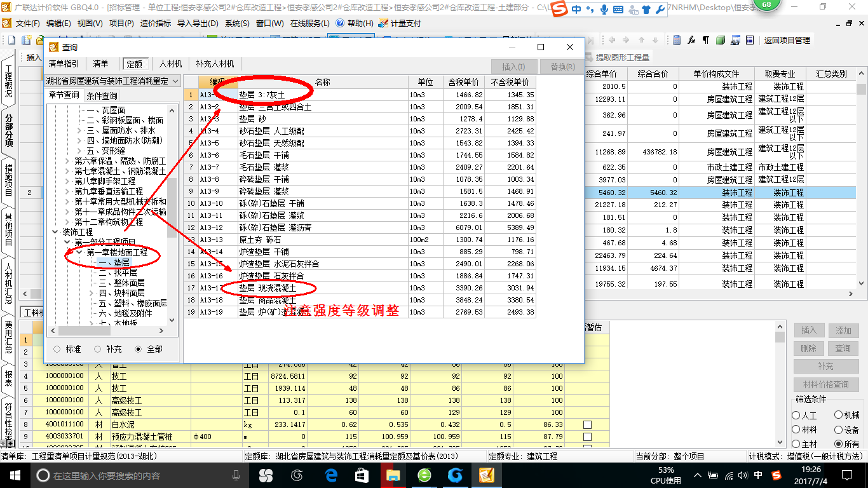
Task: Collapse the 第一章楼地面工程 tree node
Action: (x=79, y=252)
